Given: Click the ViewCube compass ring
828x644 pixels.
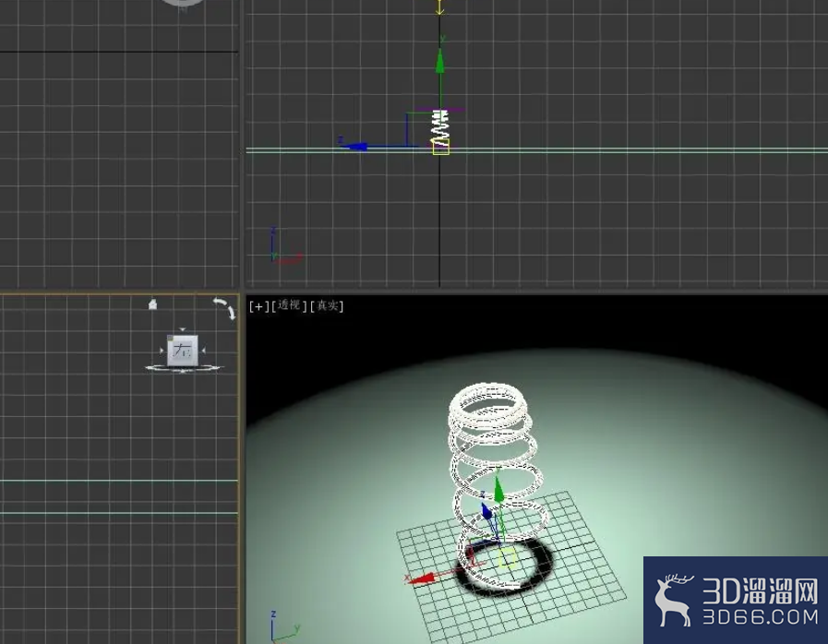Looking at the screenshot, I should [183, 368].
